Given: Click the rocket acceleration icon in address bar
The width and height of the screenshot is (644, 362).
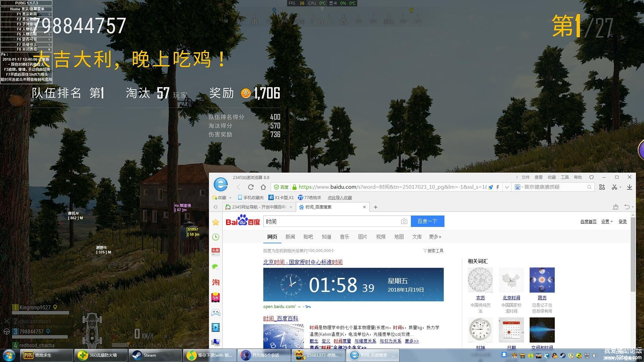Looking at the screenshot, I should (491, 187).
